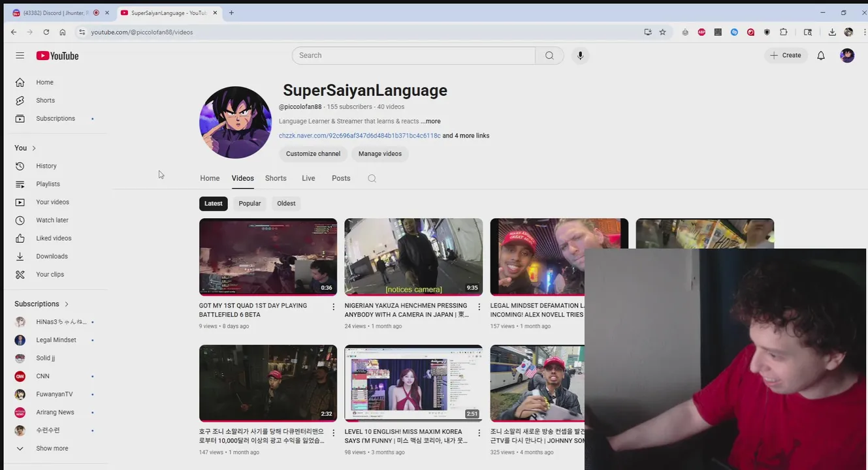Open a new browser tab

pyautogui.click(x=231, y=12)
